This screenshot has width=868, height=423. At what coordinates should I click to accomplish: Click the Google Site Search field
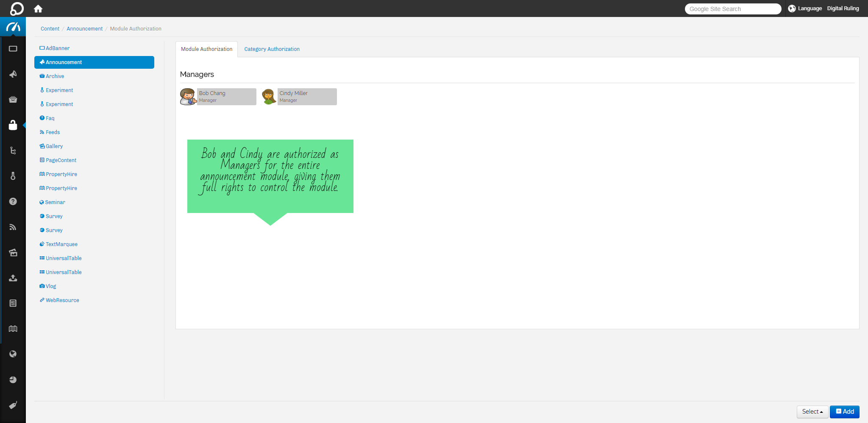point(732,9)
